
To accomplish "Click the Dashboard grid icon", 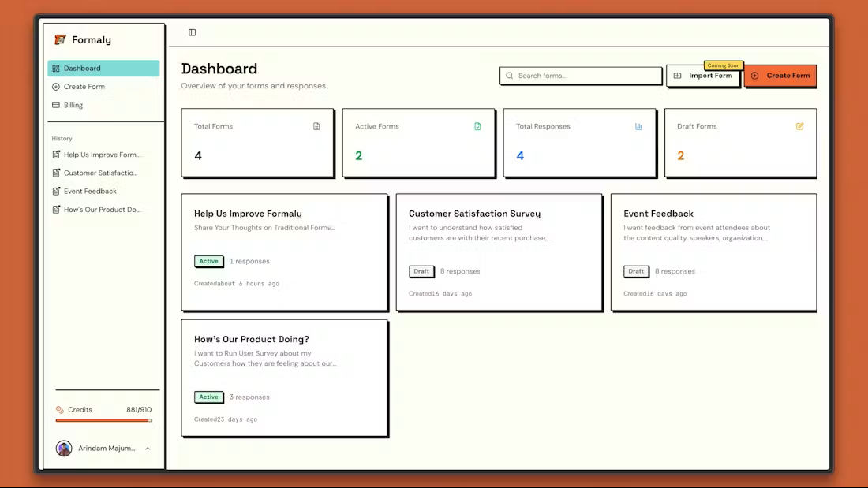I will (x=56, y=69).
